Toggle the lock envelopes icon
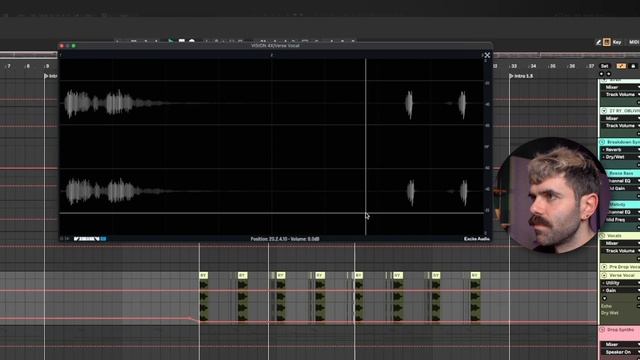 click(x=633, y=66)
